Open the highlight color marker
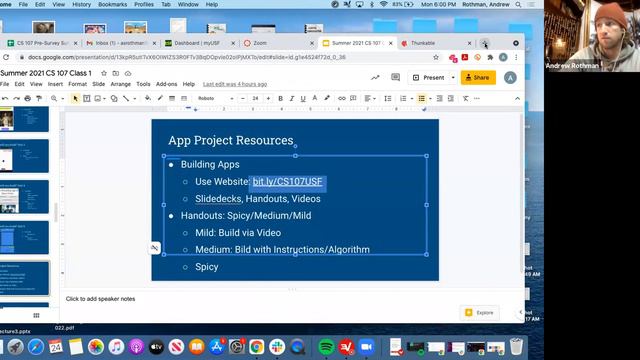This screenshot has width=640, height=360. pyautogui.click(x=327, y=98)
